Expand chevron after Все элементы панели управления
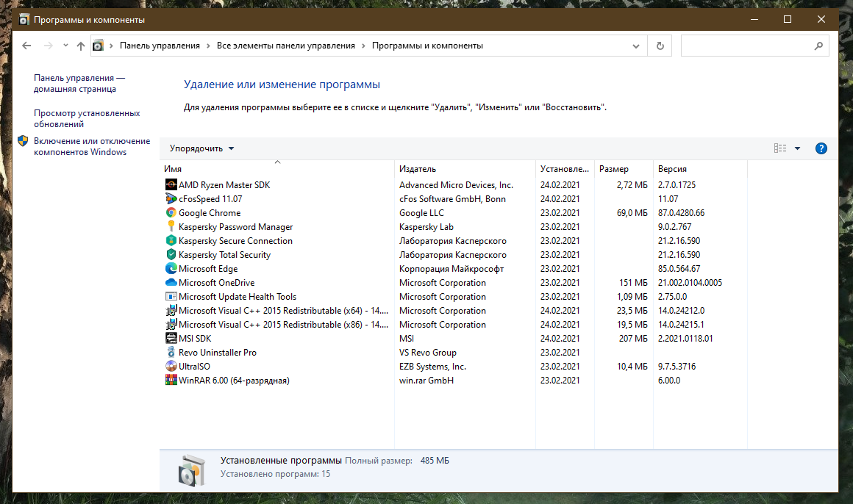The image size is (853, 504). pyautogui.click(x=363, y=46)
